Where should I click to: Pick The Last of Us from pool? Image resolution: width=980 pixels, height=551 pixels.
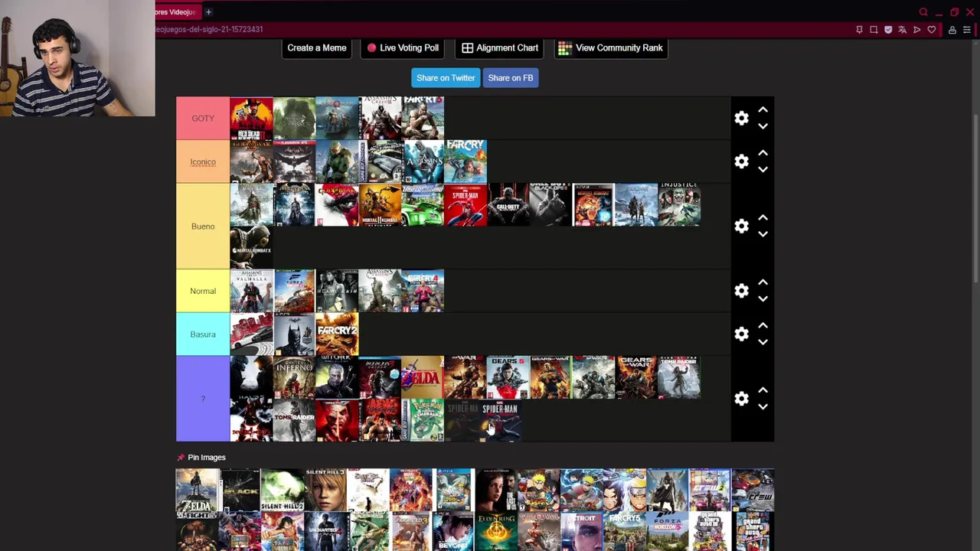(x=496, y=490)
